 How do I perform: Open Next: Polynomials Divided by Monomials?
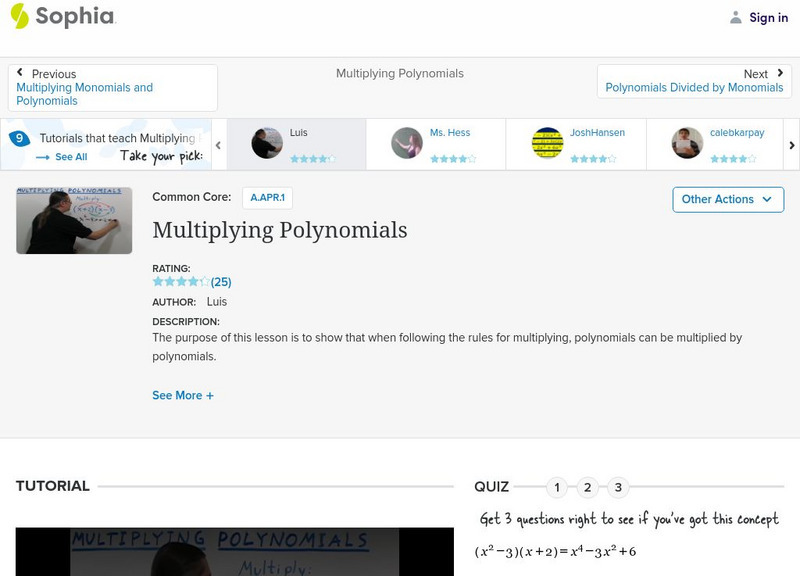tap(693, 87)
